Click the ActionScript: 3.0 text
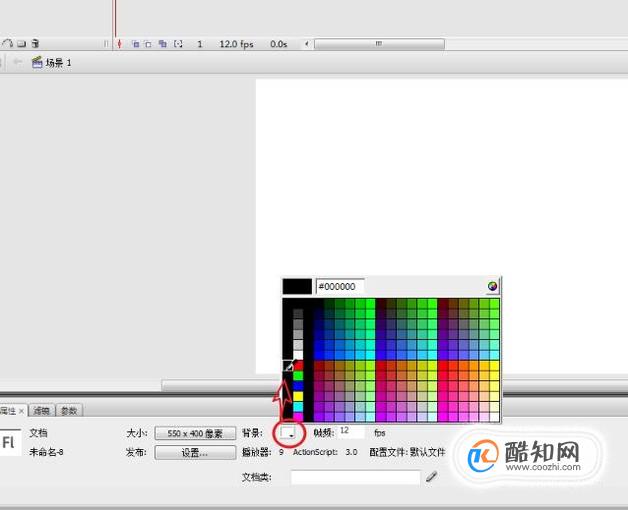 [x=325, y=452]
